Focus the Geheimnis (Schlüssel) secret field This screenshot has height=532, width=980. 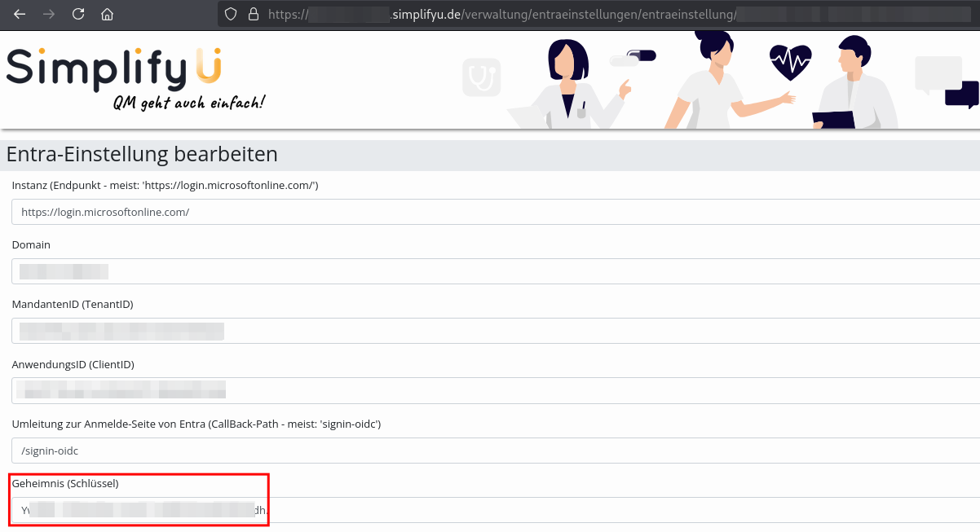(489, 510)
